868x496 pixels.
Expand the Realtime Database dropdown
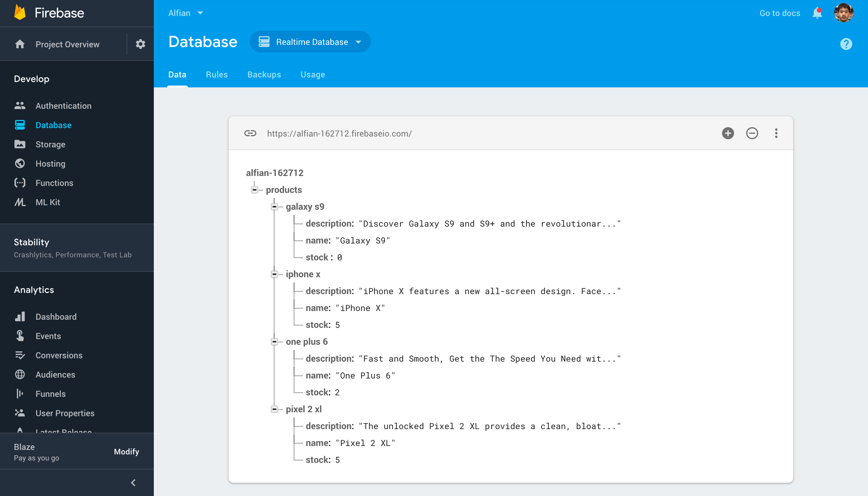pos(358,42)
